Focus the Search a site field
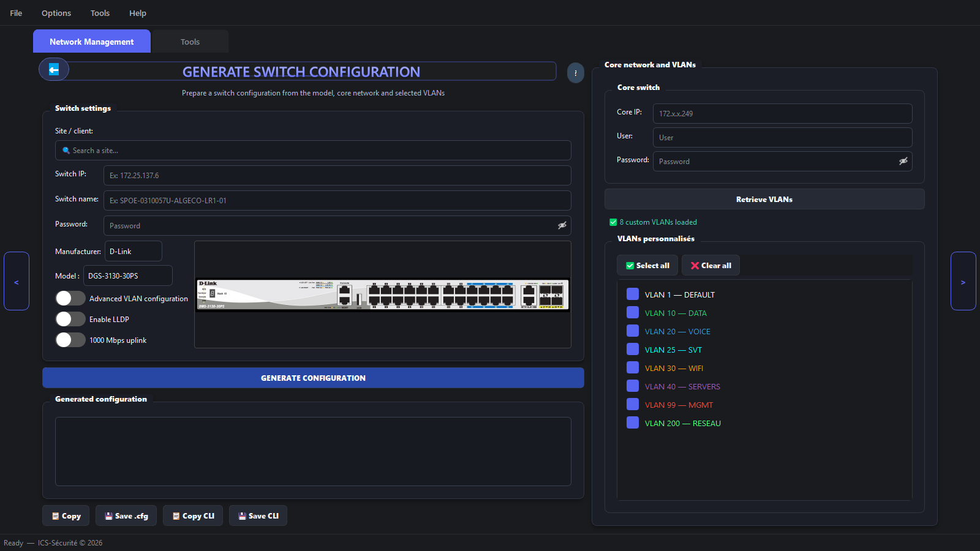 (313, 150)
